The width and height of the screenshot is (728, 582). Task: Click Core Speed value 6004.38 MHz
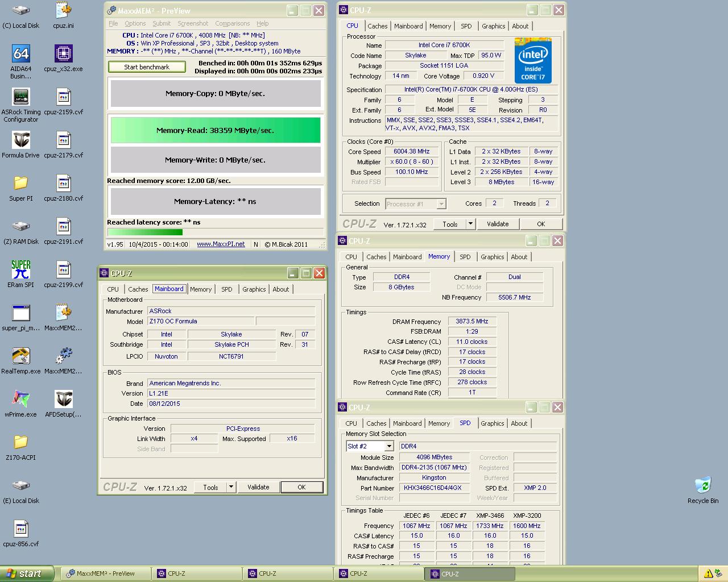pyautogui.click(x=411, y=152)
